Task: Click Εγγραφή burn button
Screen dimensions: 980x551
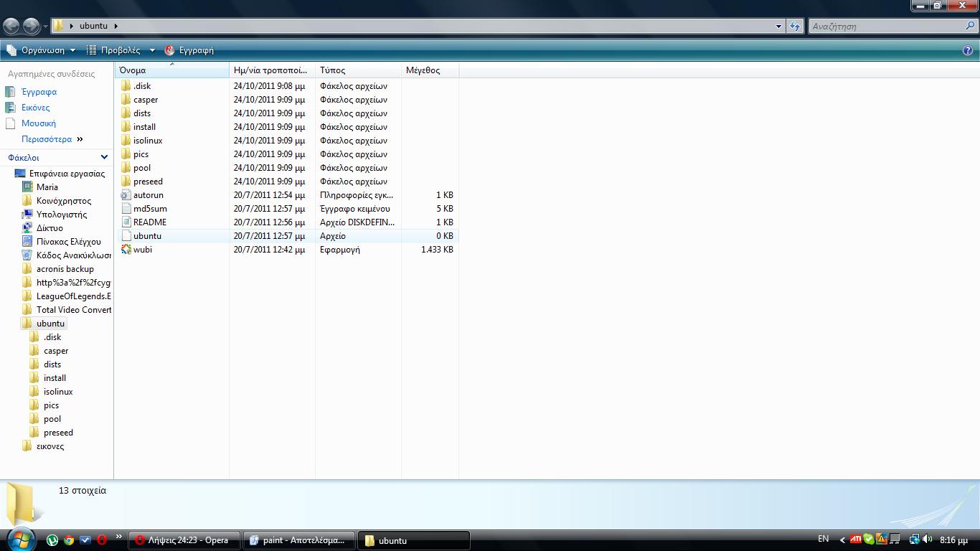Action: pos(189,50)
